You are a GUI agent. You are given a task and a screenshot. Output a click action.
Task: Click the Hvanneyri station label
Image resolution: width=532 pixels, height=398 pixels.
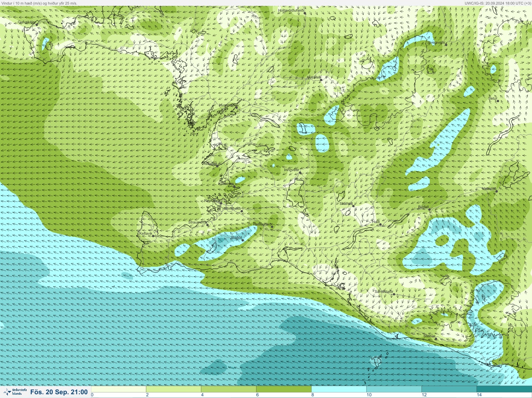coord(227,105)
